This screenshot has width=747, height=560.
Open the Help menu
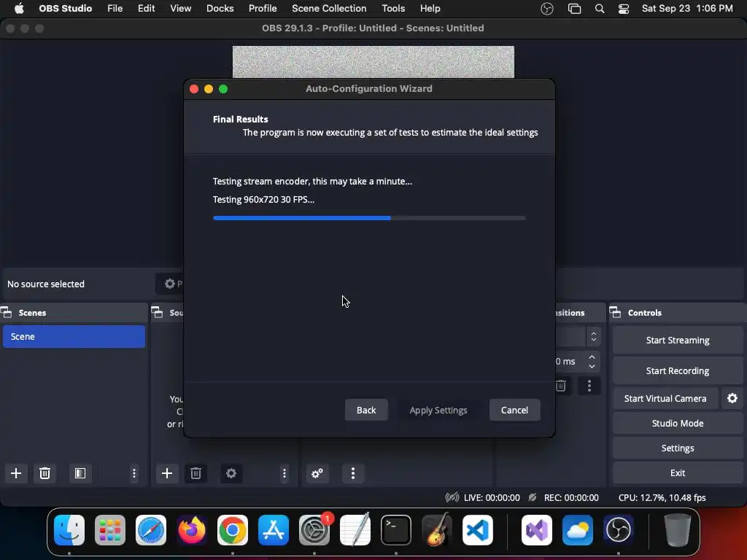point(430,9)
